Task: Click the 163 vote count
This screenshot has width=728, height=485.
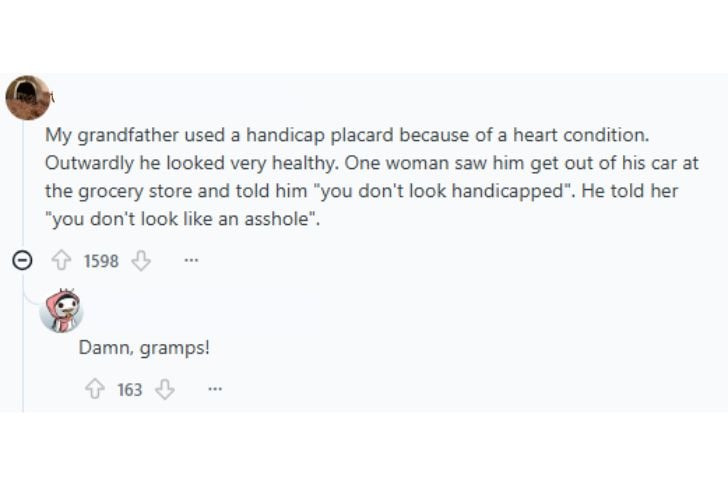Action: point(130,389)
